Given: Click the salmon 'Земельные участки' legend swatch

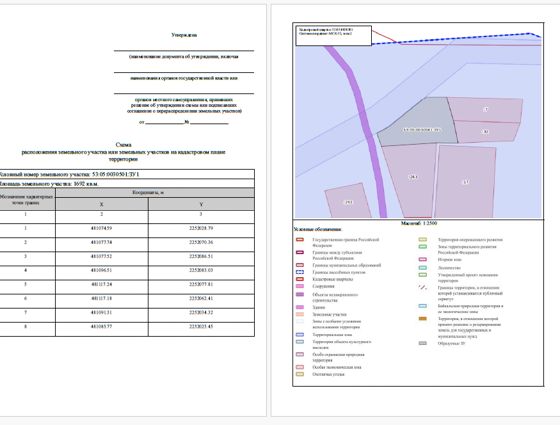Looking at the screenshot, I should 300,314.
